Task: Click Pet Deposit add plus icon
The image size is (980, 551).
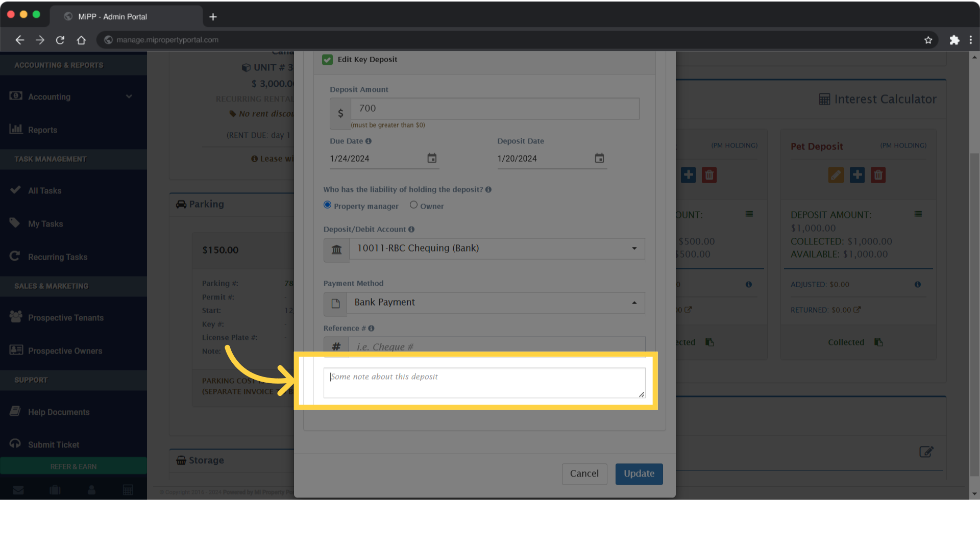Action: (857, 176)
